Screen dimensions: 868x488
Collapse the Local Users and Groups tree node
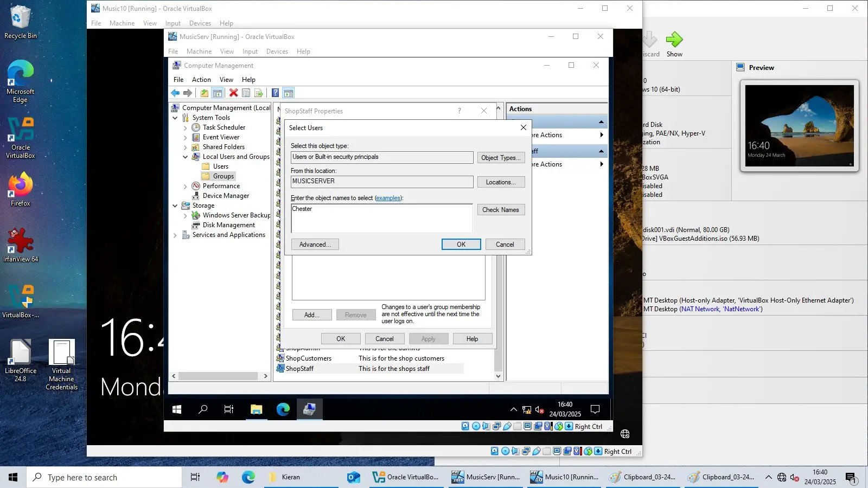point(186,157)
